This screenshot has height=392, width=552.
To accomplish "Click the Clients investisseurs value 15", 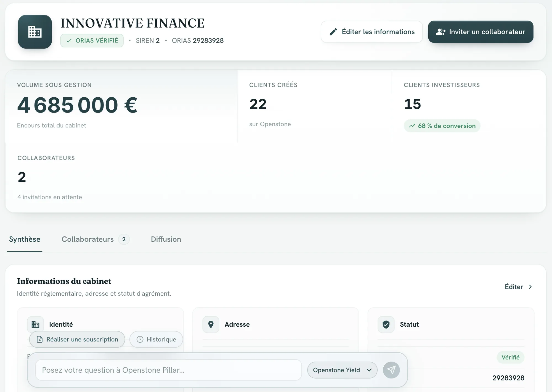I will [x=413, y=104].
